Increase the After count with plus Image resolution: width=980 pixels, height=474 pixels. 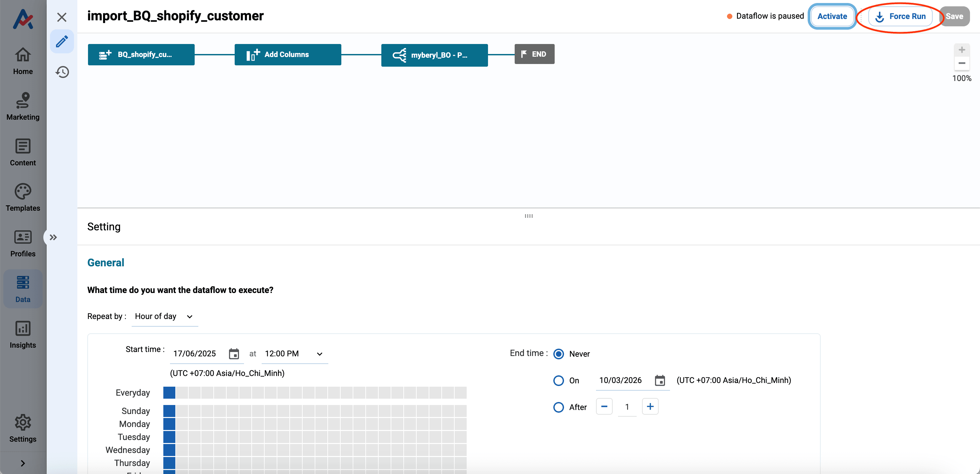click(x=650, y=407)
